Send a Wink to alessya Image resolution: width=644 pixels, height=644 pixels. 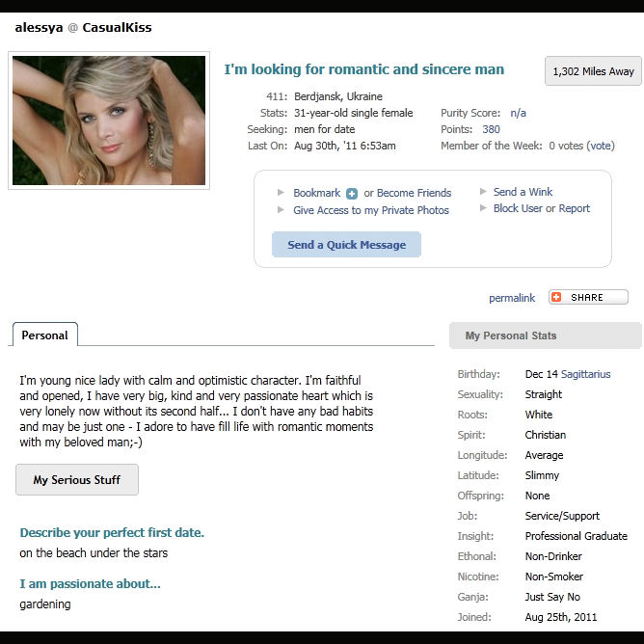[523, 192]
